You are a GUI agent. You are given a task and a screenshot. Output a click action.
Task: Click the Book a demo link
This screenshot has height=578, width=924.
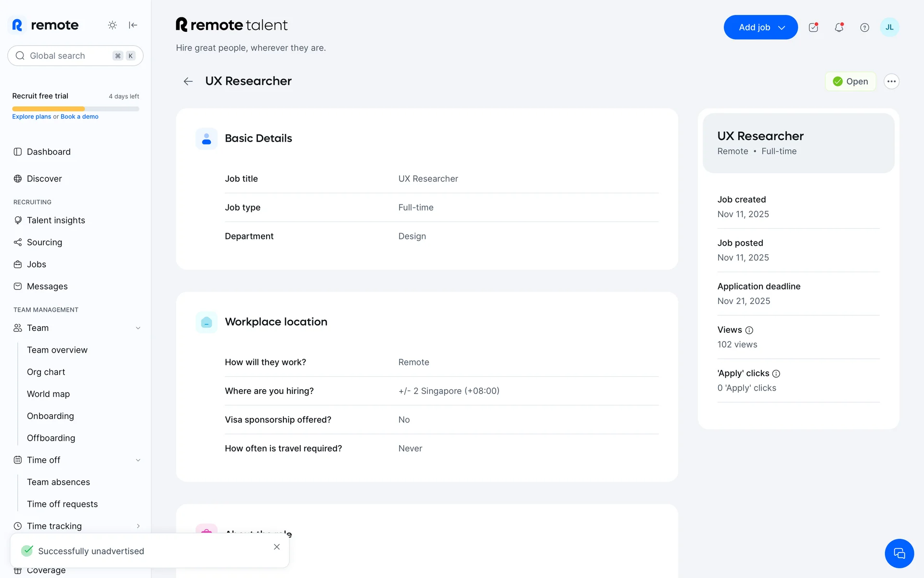tap(79, 117)
